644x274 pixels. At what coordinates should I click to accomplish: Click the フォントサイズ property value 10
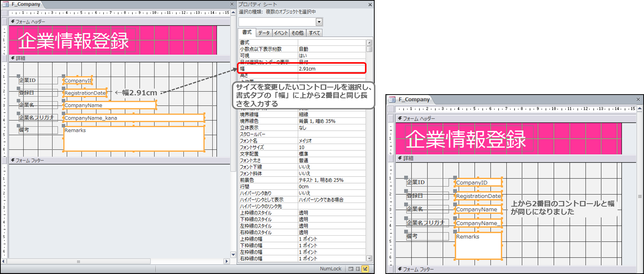pos(331,147)
